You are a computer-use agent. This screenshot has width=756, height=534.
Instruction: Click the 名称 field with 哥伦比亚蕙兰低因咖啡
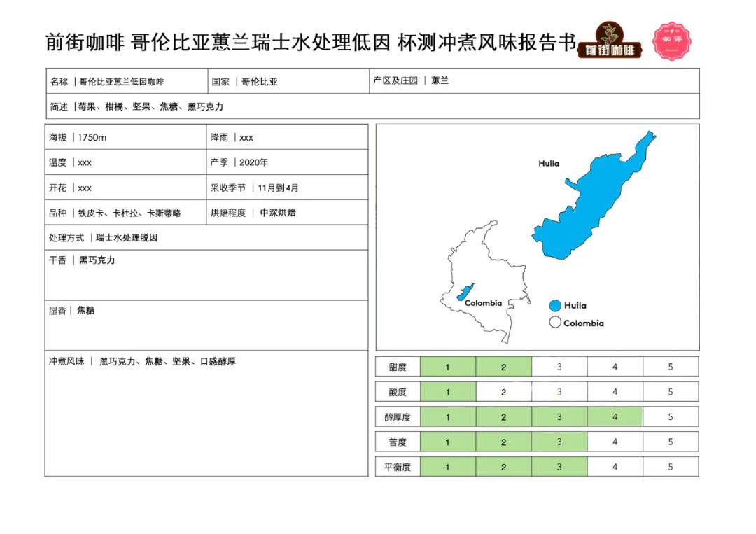tap(126, 81)
